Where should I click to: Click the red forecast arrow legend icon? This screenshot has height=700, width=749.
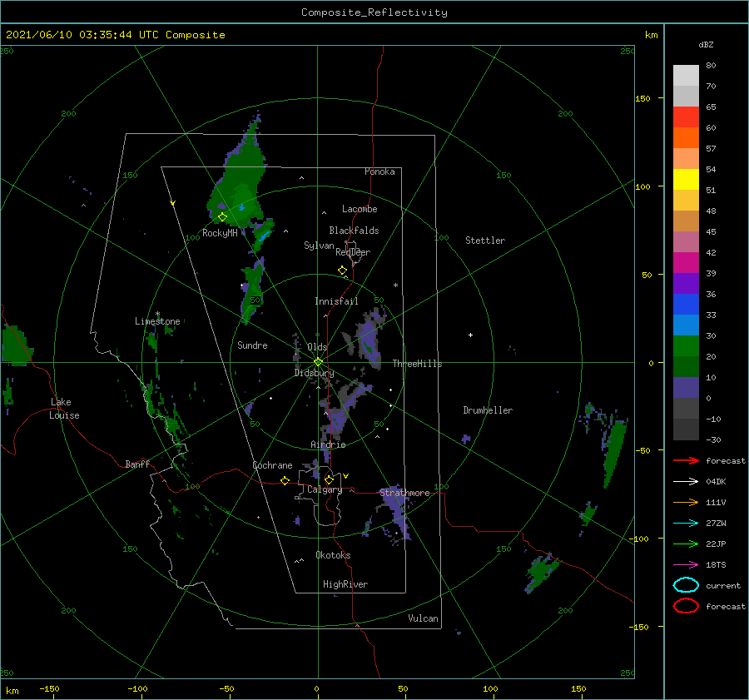[x=686, y=460]
